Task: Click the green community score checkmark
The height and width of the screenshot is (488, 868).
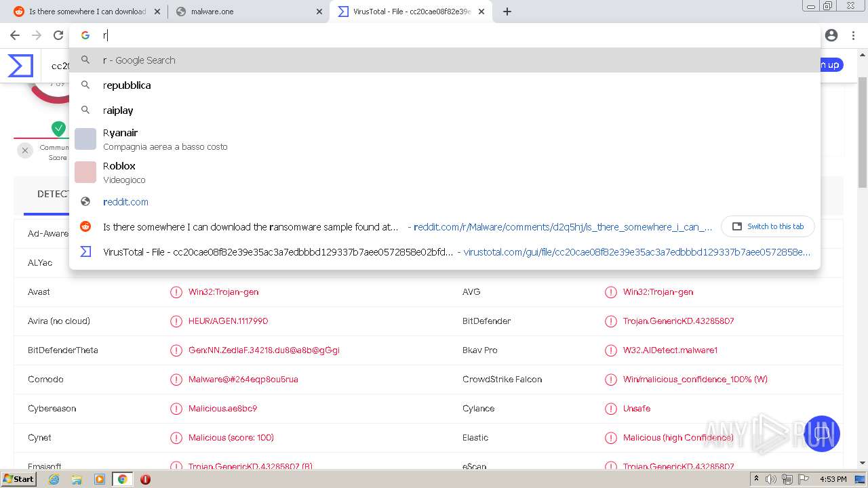Action: click(x=58, y=128)
